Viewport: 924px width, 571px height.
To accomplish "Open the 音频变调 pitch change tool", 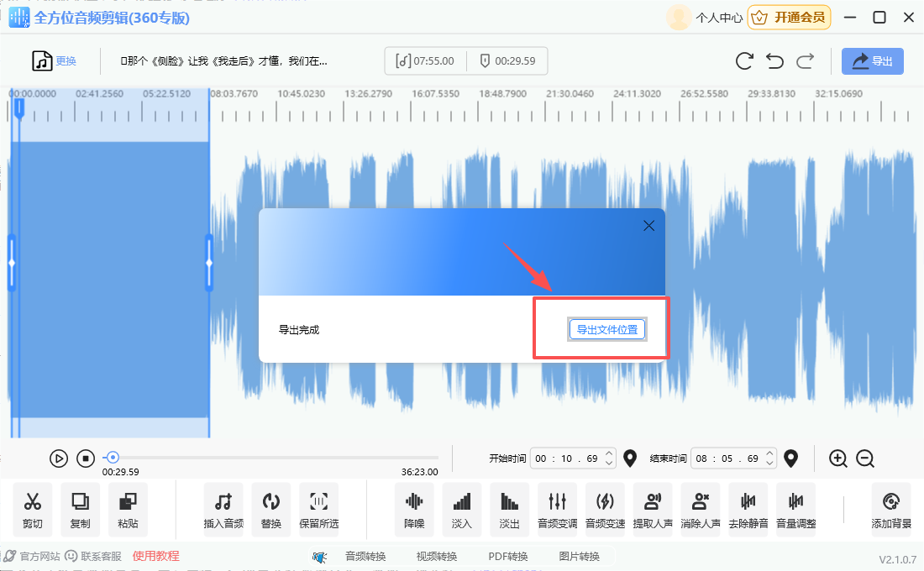I will click(x=557, y=510).
